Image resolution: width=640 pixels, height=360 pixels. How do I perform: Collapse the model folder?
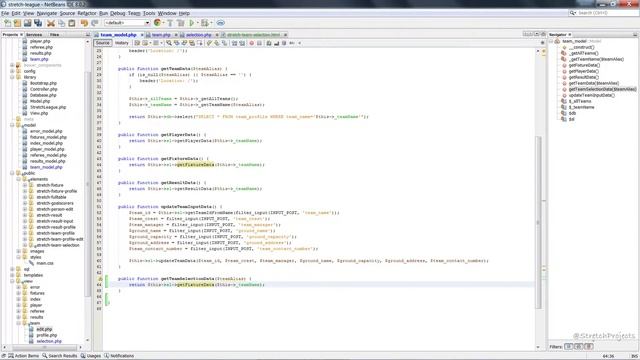pyautogui.click(x=12, y=125)
